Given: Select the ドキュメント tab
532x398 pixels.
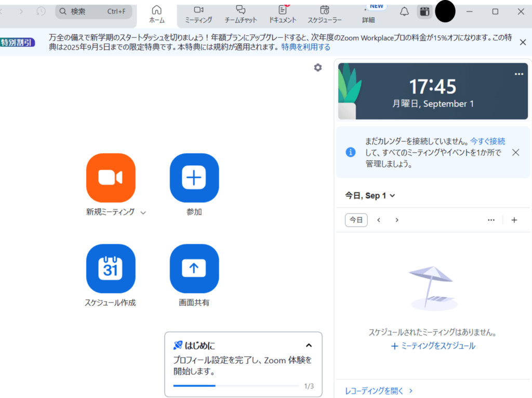Looking at the screenshot, I should [x=283, y=14].
